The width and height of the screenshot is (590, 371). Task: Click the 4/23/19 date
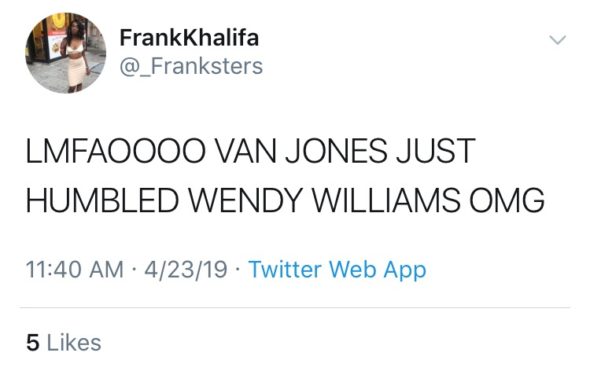(186, 270)
